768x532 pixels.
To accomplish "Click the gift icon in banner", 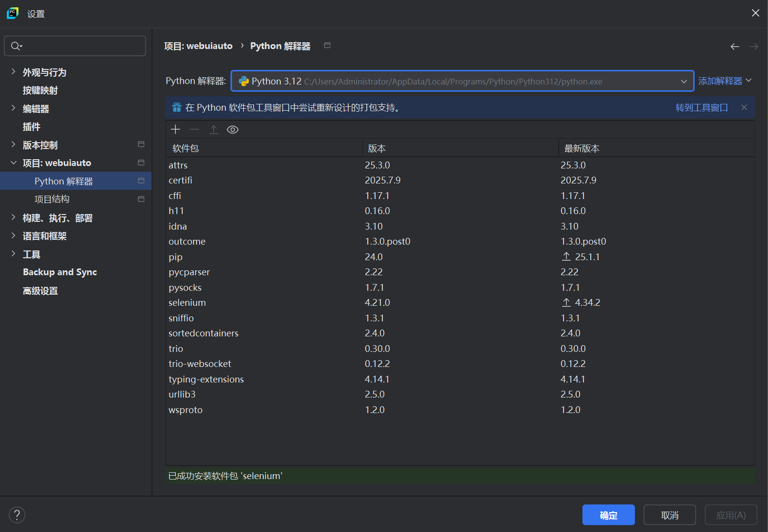I will (176, 107).
